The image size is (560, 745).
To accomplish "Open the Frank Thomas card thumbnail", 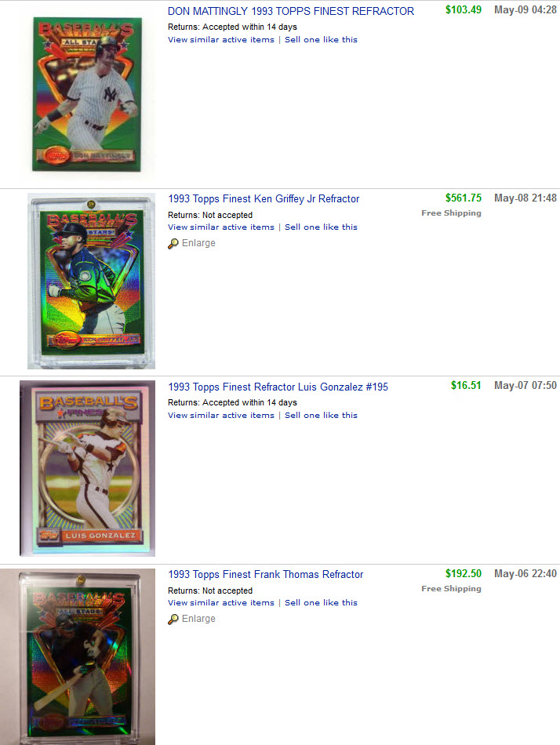I will tap(78, 656).
